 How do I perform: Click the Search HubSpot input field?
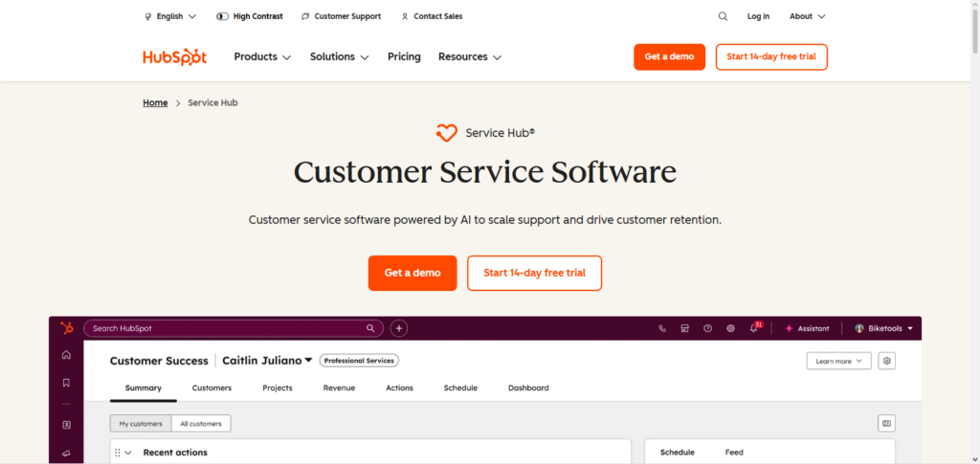point(234,328)
